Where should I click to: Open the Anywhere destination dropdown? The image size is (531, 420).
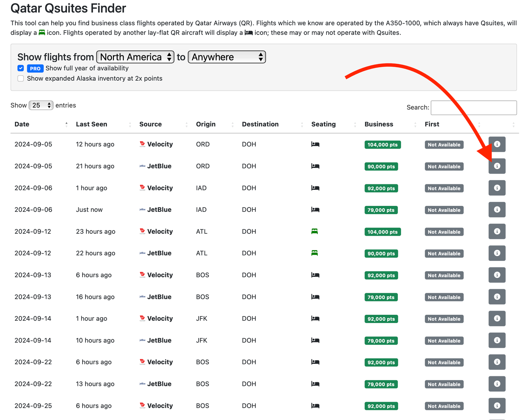[x=227, y=57]
